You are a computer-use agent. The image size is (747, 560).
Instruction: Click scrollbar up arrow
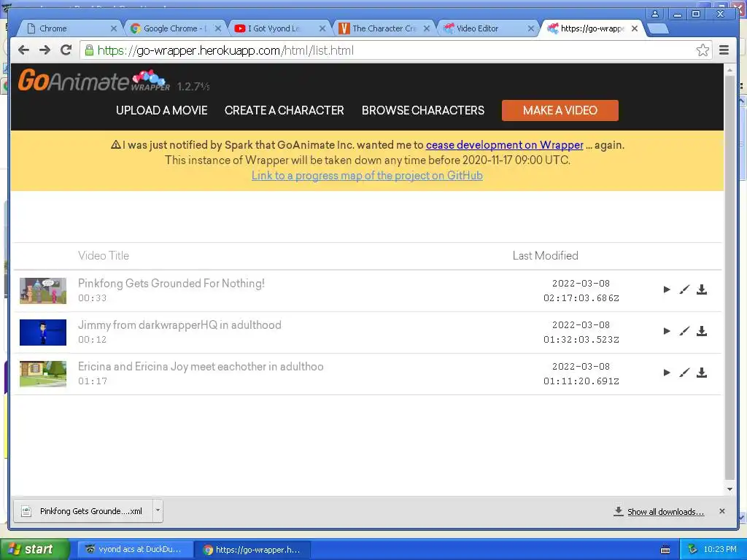pyautogui.click(x=729, y=69)
